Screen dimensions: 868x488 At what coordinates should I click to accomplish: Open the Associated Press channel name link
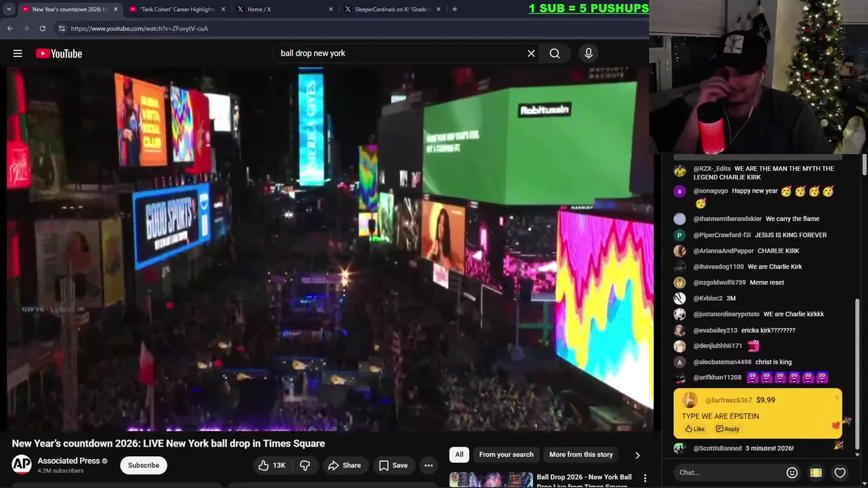point(68,461)
